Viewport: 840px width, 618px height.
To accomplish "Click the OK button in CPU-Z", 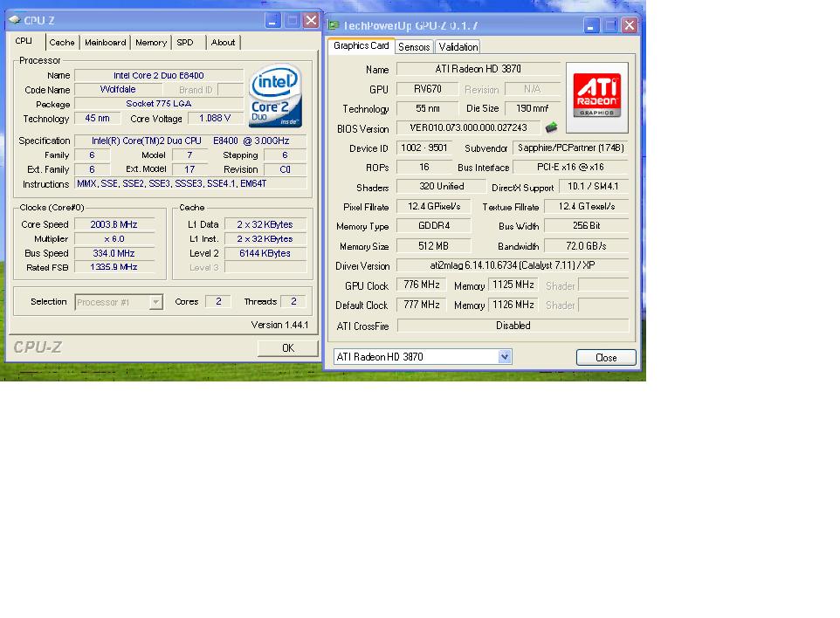I will tap(287, 348).
